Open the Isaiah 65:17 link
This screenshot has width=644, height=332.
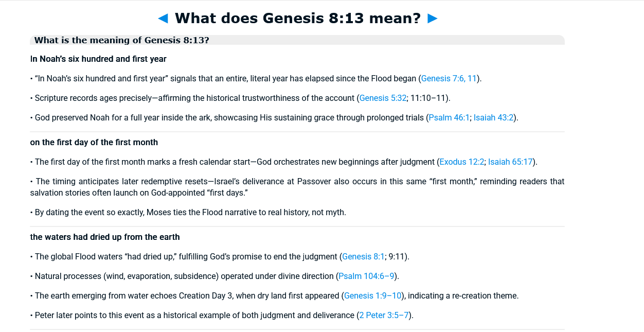pos(510,162)
